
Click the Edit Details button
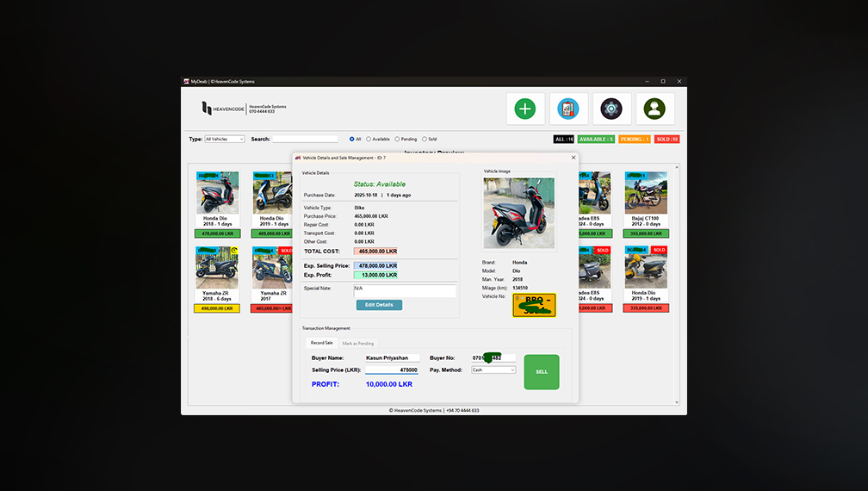(x=379, y=305)
